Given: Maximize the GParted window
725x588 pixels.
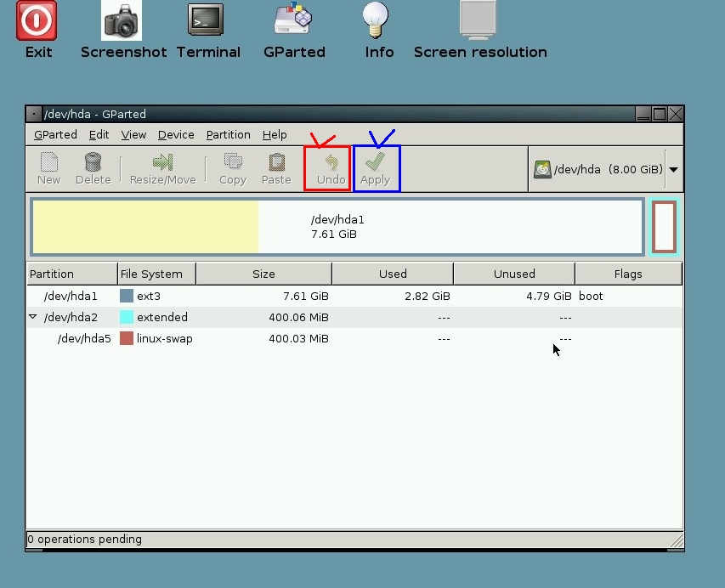Looking at the screenshot, I should 660,114.
